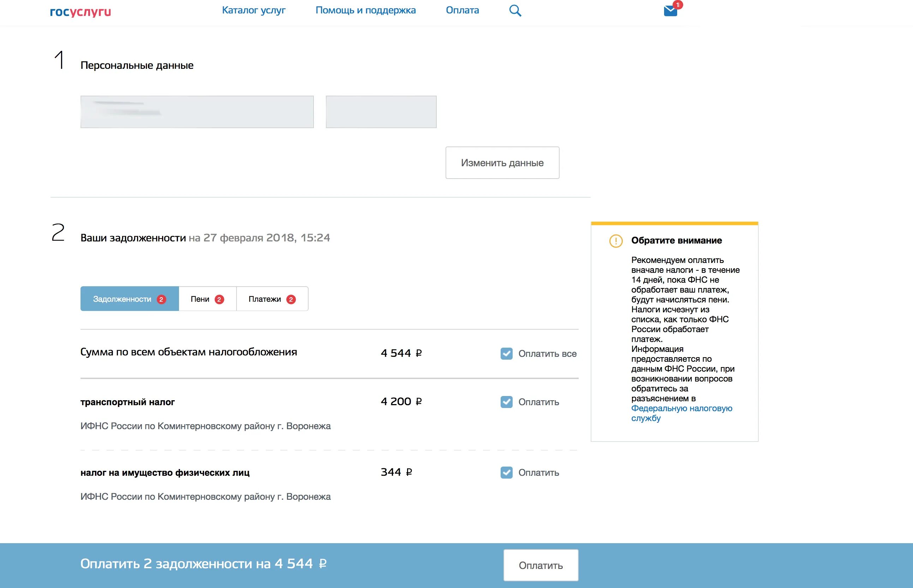Click the red badge on Пени tab
This screenshot has width=913, height=588.
[219, 299]
